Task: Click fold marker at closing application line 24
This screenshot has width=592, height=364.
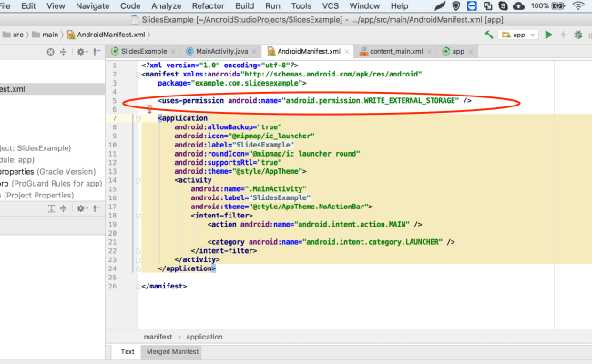Action: coord(138,268)
